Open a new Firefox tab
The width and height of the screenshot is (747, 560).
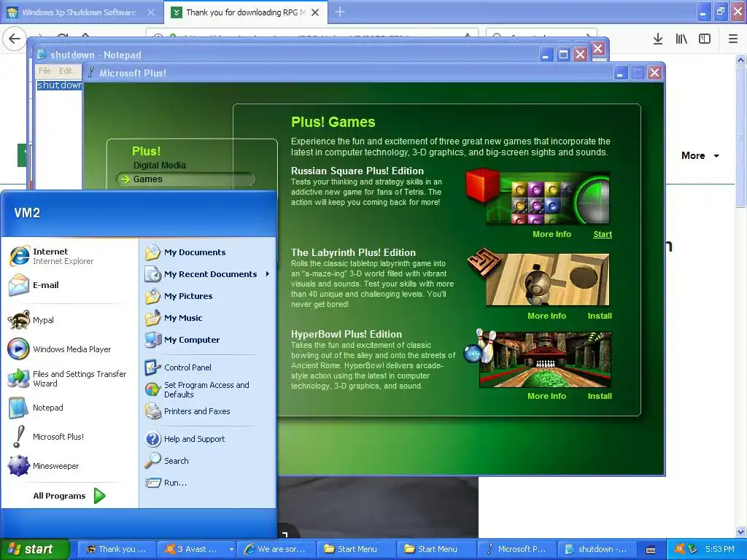click(x=340, y=12)
